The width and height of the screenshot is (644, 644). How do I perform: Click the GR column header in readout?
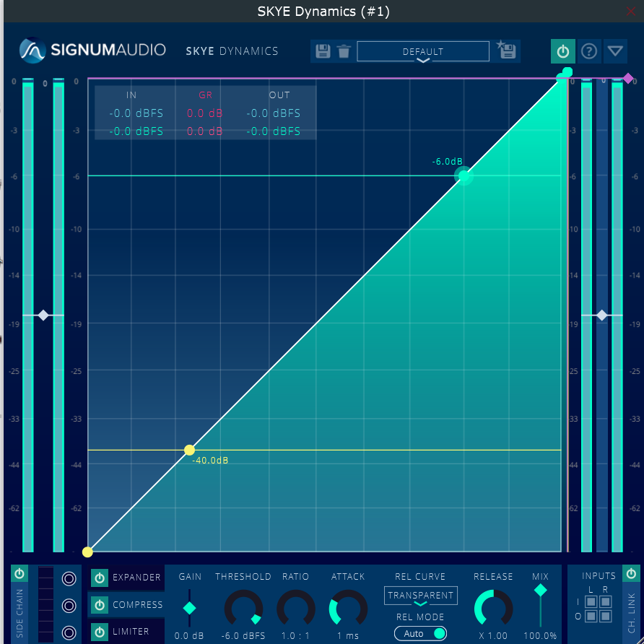click(x=205, y=95)
